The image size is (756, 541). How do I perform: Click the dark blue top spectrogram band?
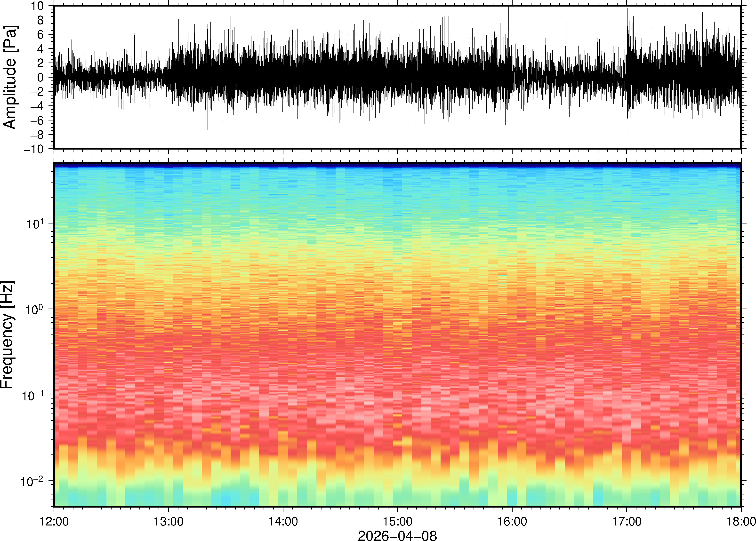tap(397, 165)
